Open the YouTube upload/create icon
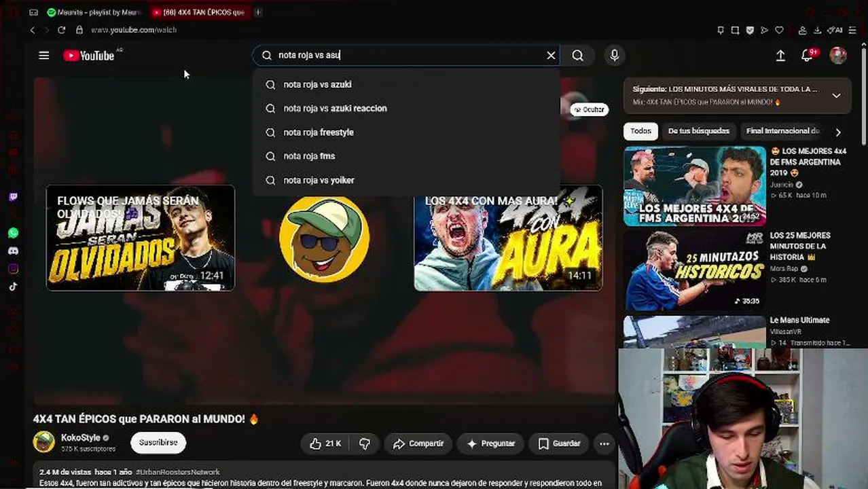 (780, 56)
